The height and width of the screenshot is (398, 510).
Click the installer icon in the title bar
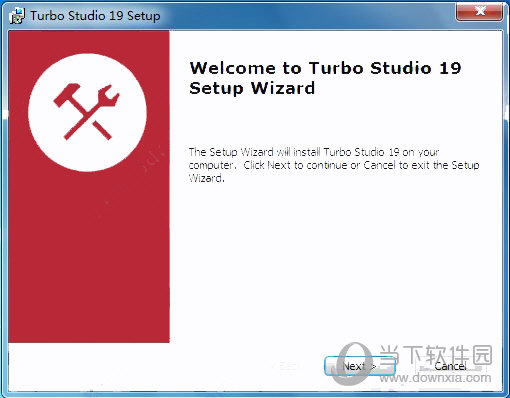point(17,16)
